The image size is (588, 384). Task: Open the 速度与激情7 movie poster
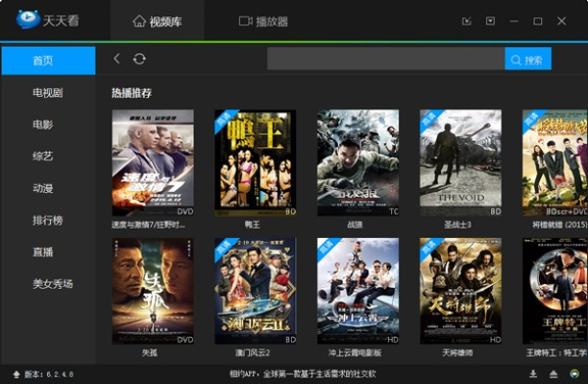tap(153, 162)
